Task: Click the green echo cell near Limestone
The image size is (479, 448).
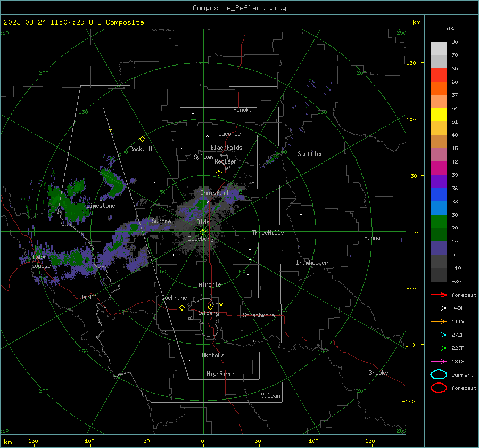Action: coord(76,211)
